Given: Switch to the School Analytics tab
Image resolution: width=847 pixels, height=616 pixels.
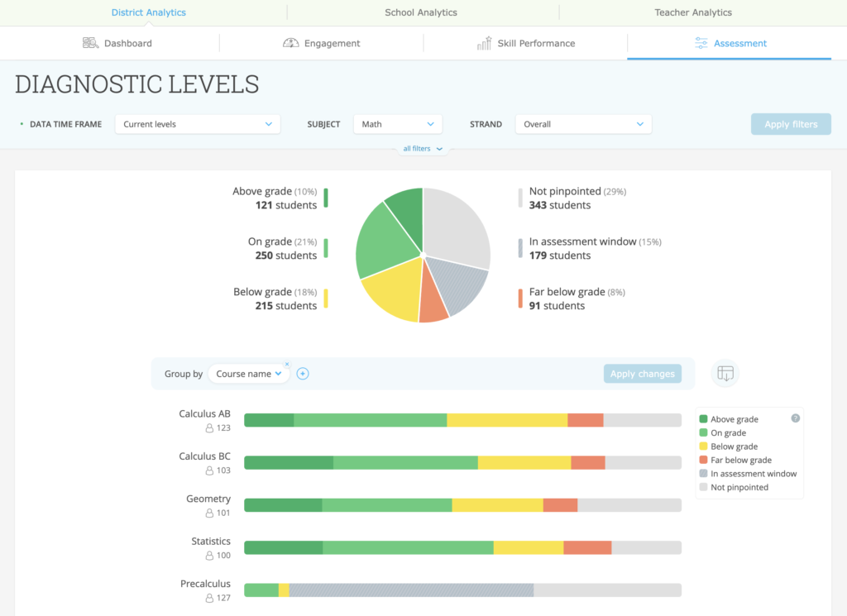Looking at the screenshot, I should click(x=423, y=12).
